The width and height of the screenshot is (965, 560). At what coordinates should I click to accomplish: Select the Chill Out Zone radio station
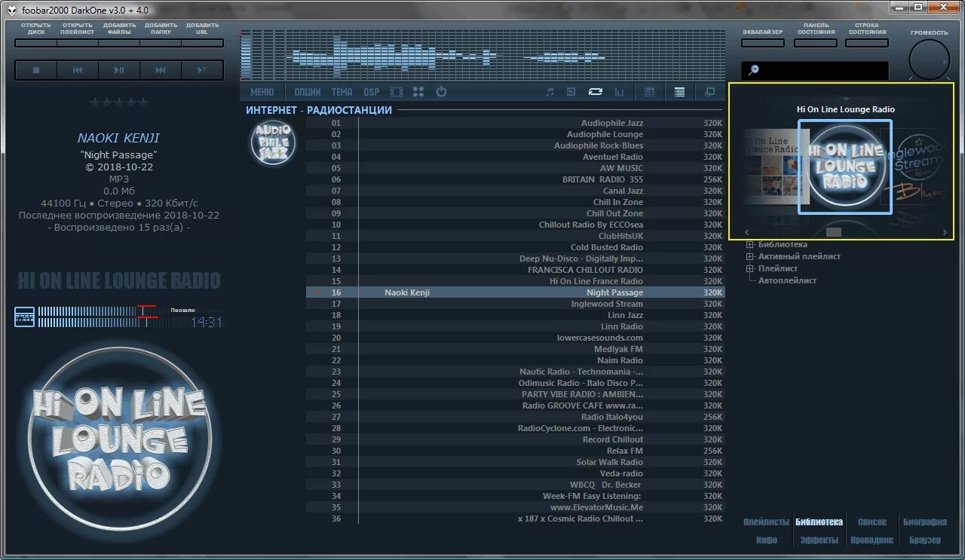(x=614, y=213)
